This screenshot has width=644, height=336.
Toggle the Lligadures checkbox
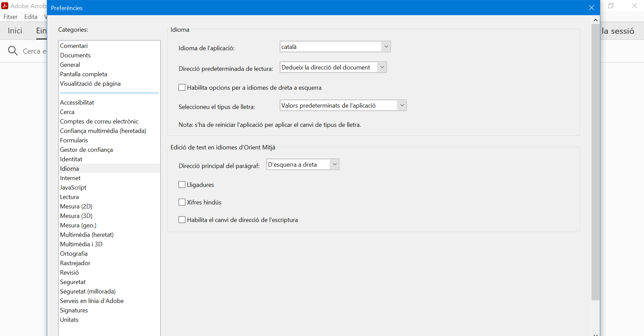coord(182,185)
